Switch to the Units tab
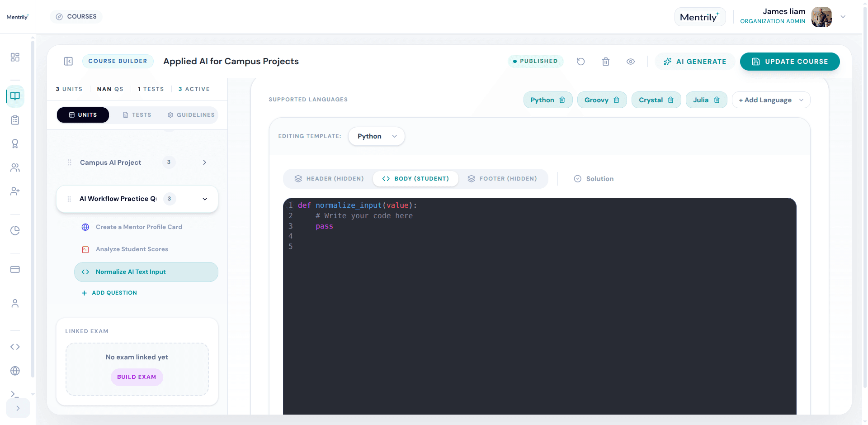868x425 pixels. click(83, 115)
